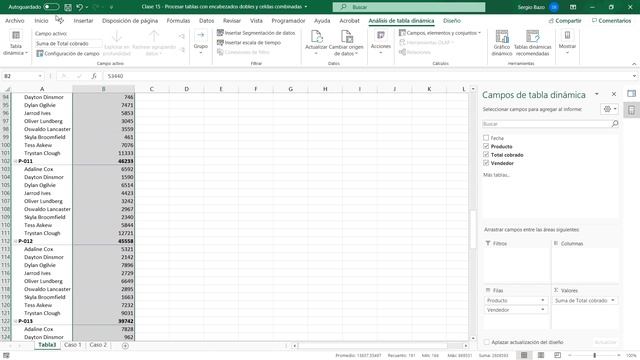Click the zoom in plus button
Screen dimensions: 640x360
point(619,356)
